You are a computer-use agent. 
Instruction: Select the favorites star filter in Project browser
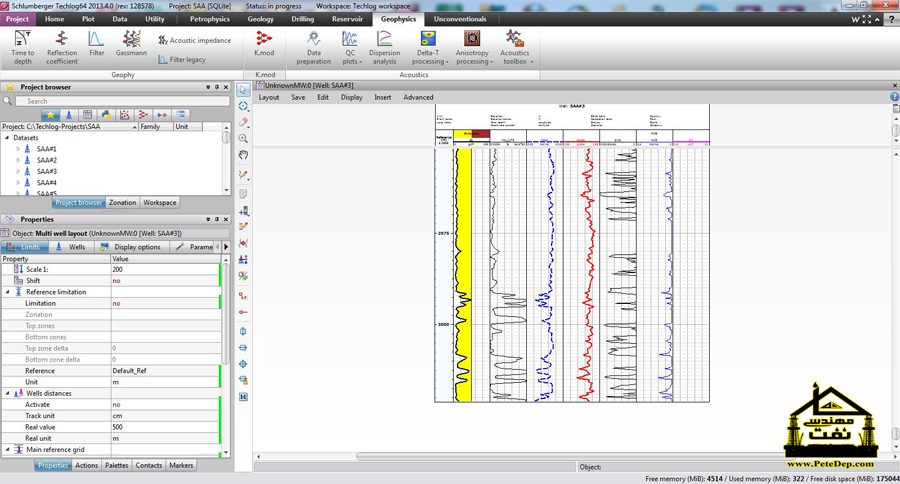tap(51, 115)
